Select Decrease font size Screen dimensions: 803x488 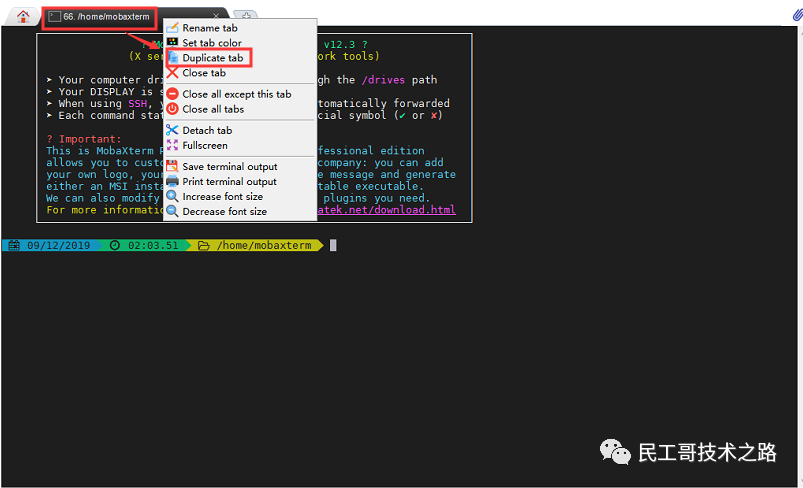(x=240, y=211)
